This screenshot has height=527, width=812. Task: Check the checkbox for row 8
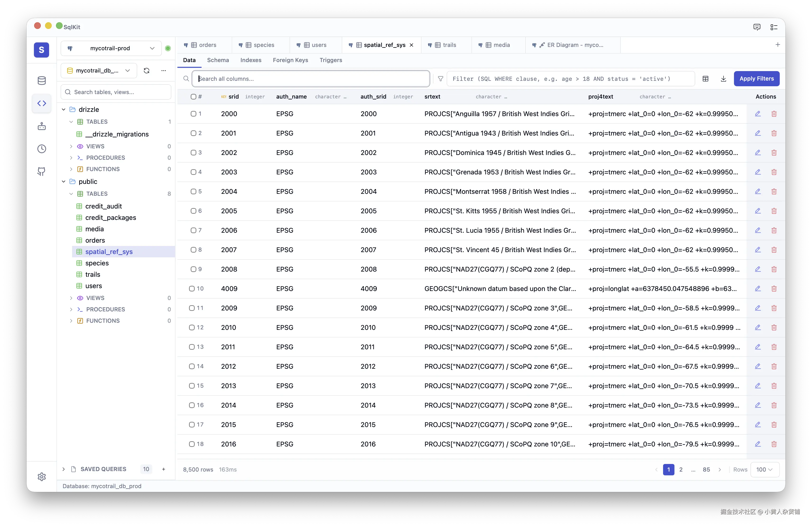point(193,250)
